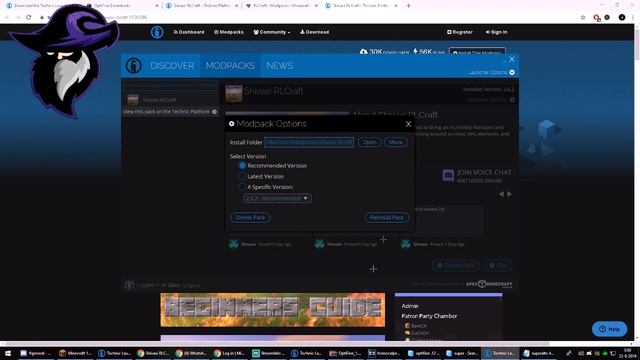
Task: Click the previous news arrow
Action: (x=501, y=194)
